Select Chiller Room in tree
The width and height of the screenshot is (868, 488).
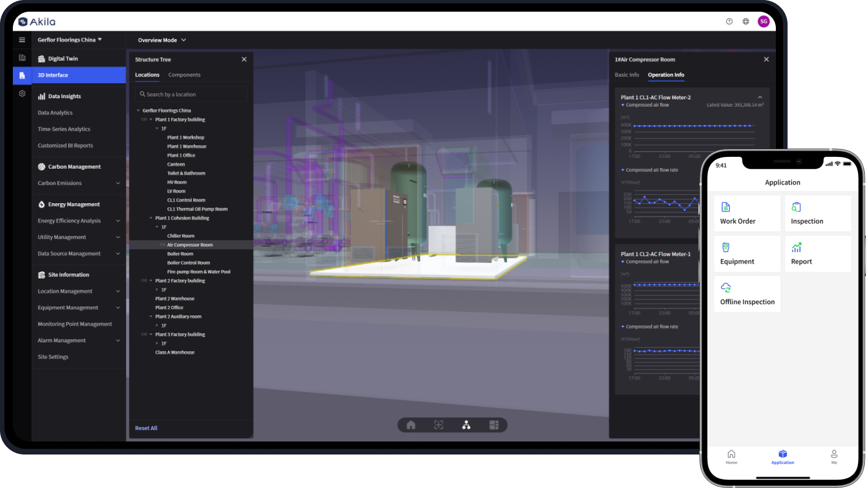(181, 236)
